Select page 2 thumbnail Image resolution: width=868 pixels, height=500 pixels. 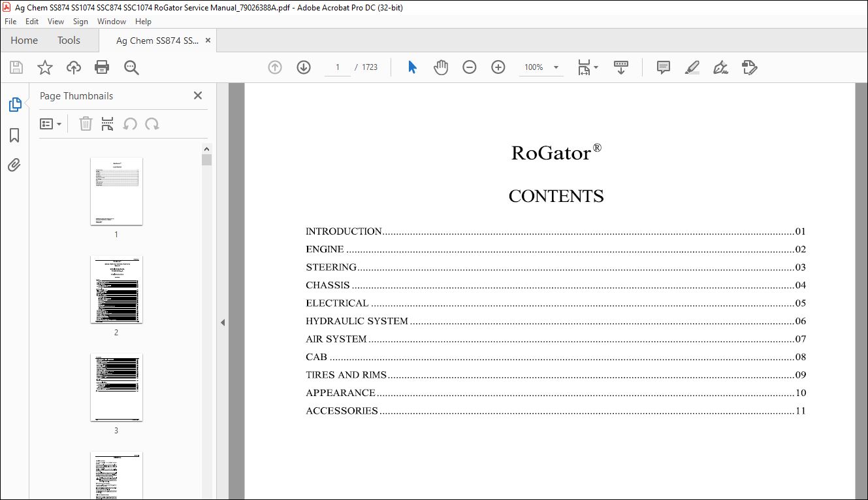point(116,289)
